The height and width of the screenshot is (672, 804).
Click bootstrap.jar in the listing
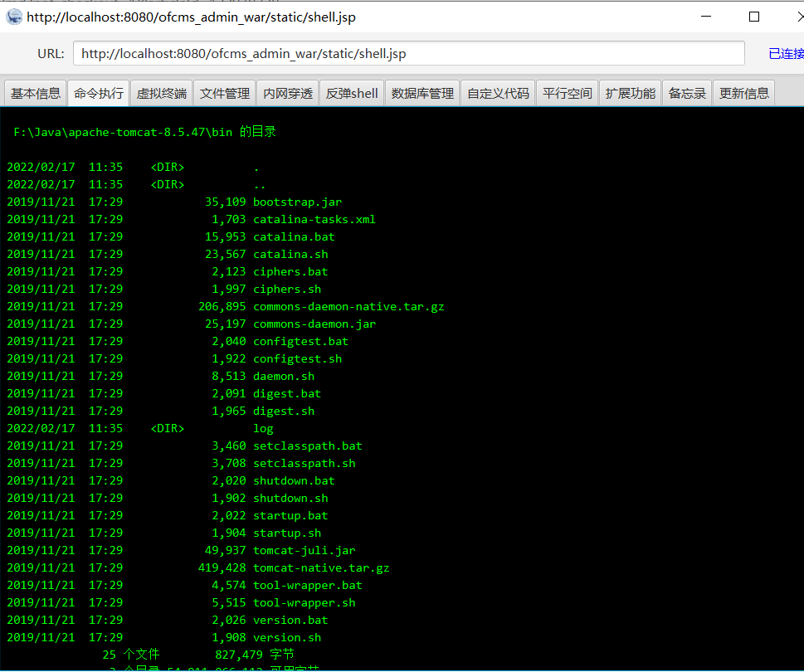[297, 202]
